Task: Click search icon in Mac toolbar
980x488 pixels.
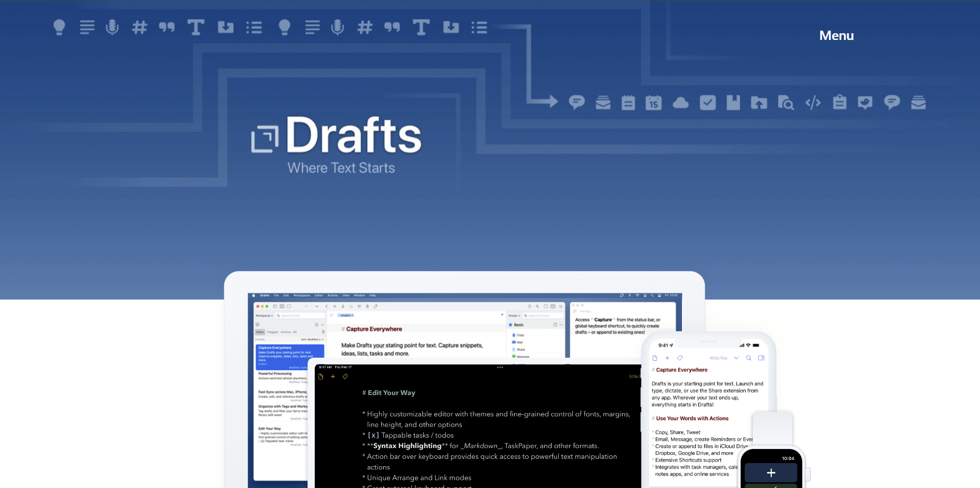Action: coord(538,306)
